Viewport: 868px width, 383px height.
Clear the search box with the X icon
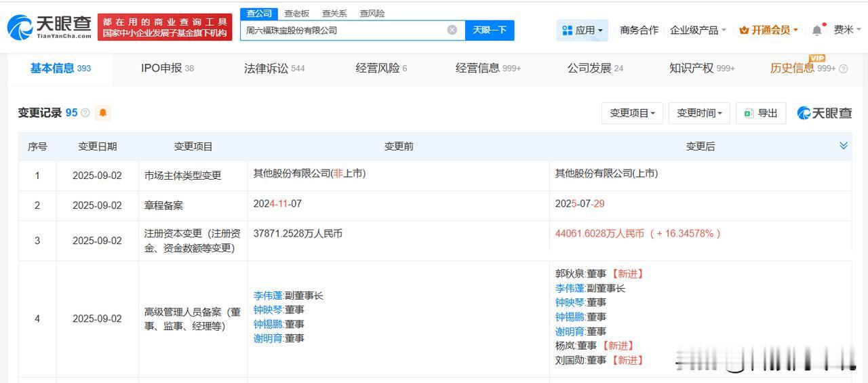point(452,30)
